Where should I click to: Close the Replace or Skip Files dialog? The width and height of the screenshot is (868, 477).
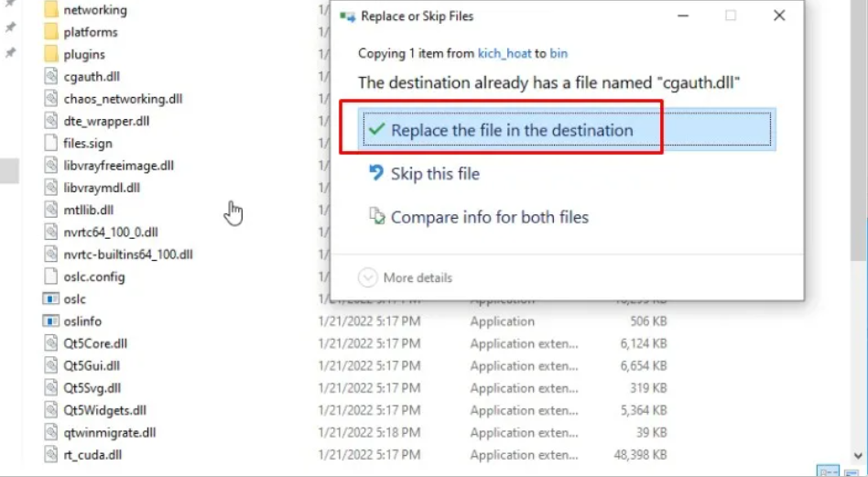[779, 16]
